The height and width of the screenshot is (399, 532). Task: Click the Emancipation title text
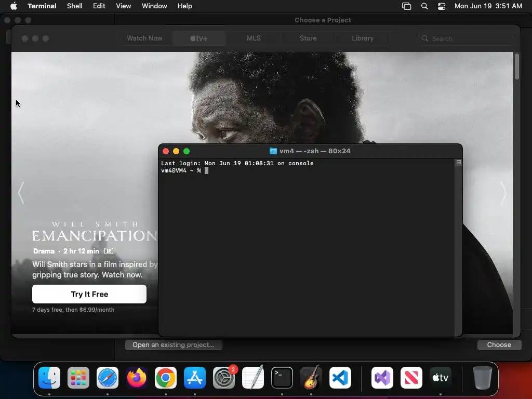tap(95, 235)
